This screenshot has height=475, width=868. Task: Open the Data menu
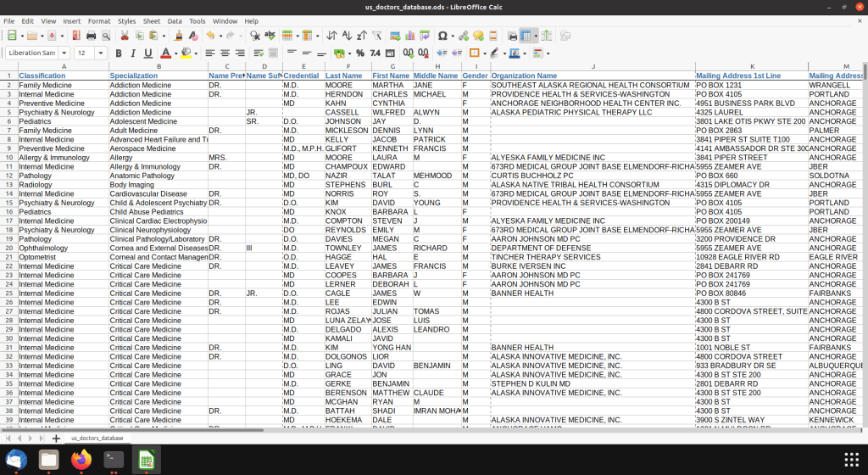(x=175, y=20)
